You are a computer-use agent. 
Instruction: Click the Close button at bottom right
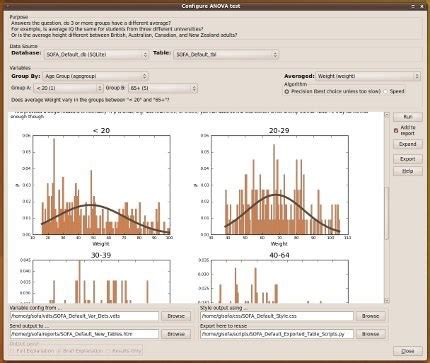pyautogui.click(x=408, y=351)
